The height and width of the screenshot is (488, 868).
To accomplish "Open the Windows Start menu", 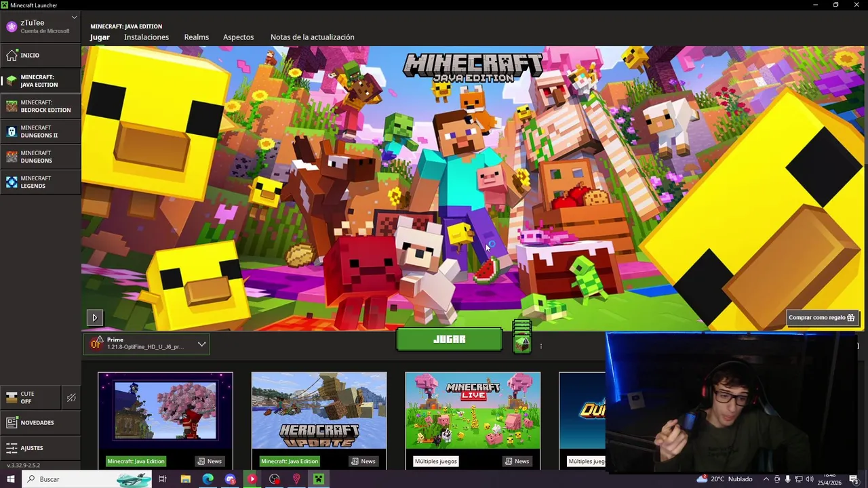I will (x=10, y=479).
